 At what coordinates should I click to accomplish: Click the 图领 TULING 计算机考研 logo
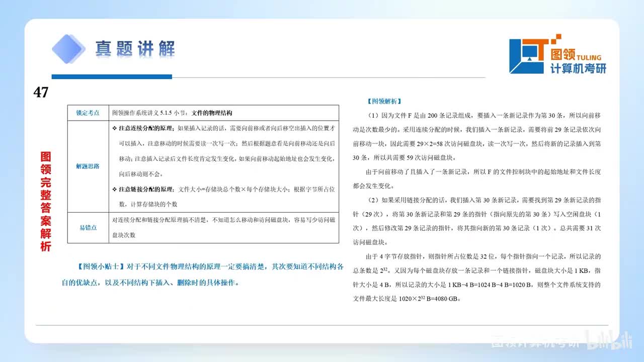pos(557,54)
